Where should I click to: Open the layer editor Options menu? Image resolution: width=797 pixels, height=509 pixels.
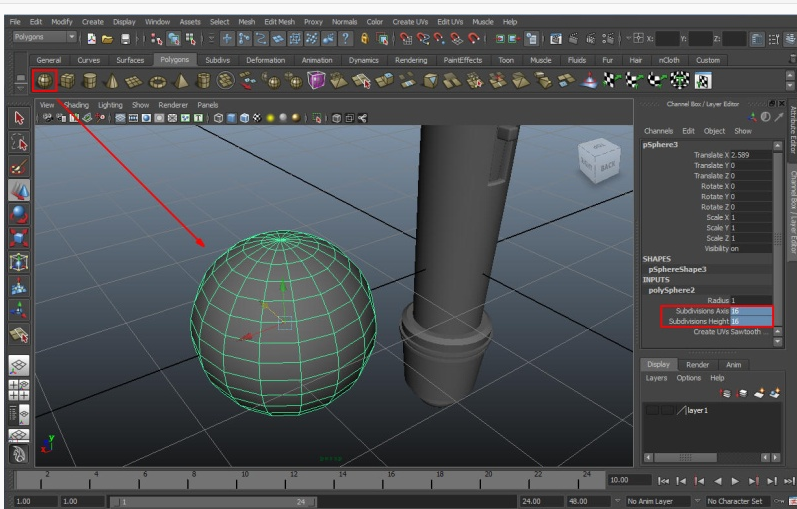coord(688,378)
